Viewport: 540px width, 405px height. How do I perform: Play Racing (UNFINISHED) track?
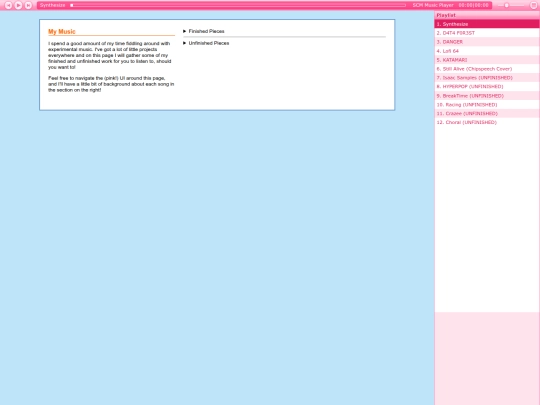click(x=487, y=105)
